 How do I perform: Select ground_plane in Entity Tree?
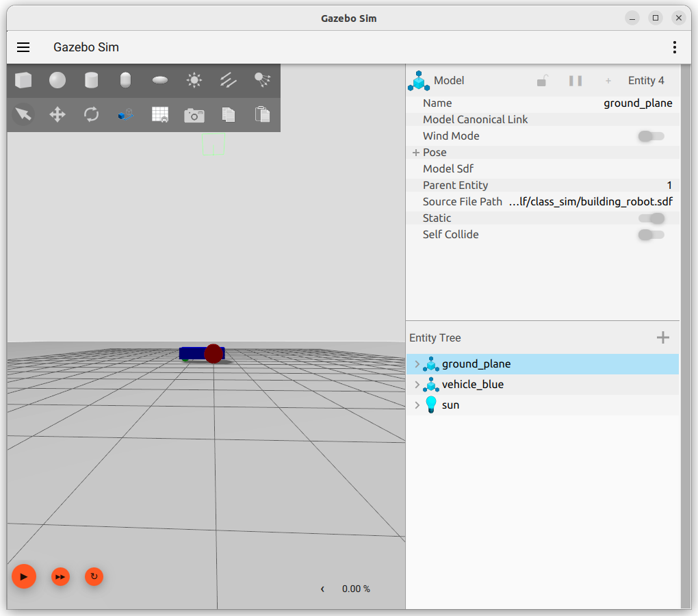pyautogui.click(x=476, y=364)
